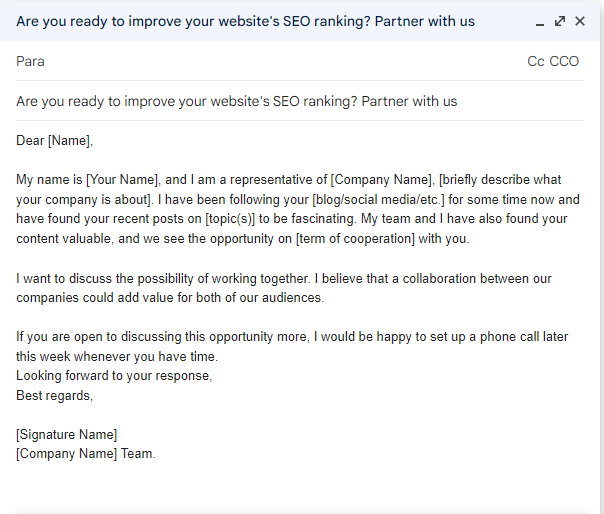Minimize the email compose window
The image size is (604, 514).
point(540,22)
